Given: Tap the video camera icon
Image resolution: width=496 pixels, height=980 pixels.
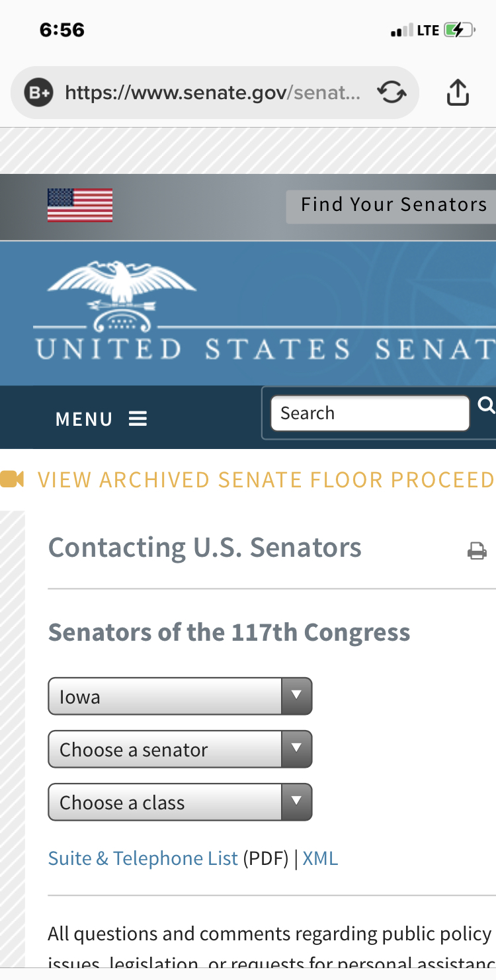Looking at the screenshot, I should pyautogui.click(x=12, y=479).
